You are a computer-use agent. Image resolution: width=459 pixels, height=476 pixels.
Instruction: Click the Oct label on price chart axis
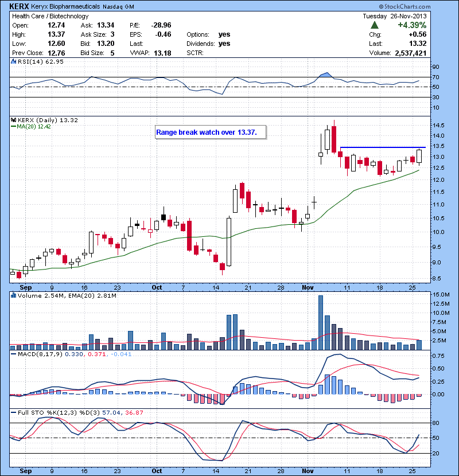pyautogui.click(x=157, y=287)
